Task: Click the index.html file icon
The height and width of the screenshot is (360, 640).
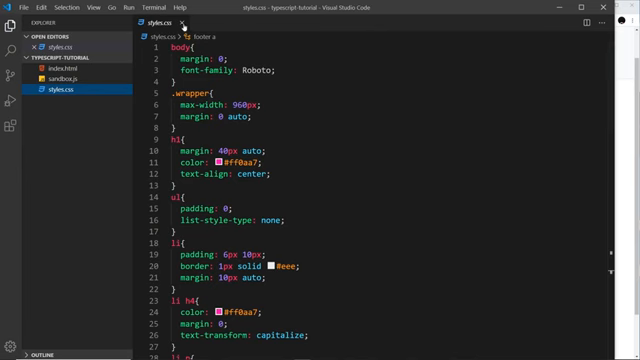Action: click(42, 69)
